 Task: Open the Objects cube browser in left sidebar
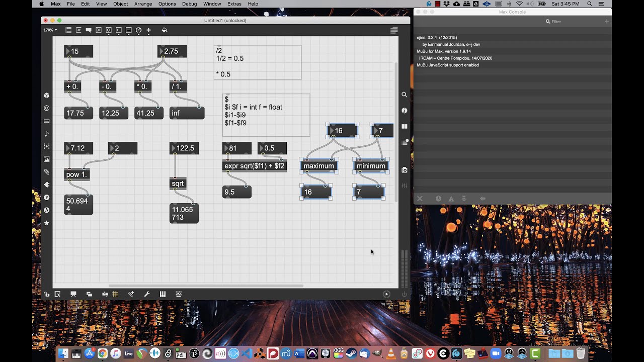coord(47,95)
